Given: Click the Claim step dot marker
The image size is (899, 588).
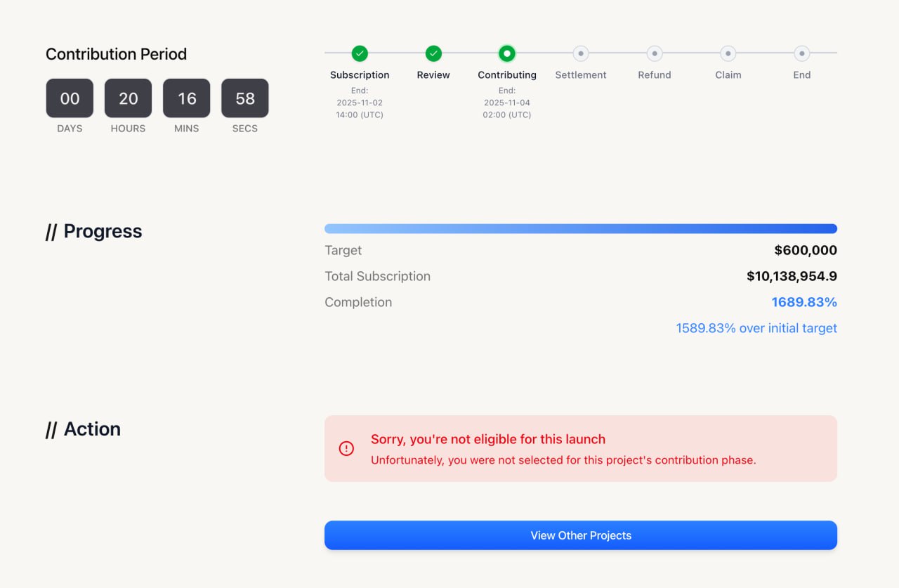Looking at the screenshot, I should (x=728, y=53).
